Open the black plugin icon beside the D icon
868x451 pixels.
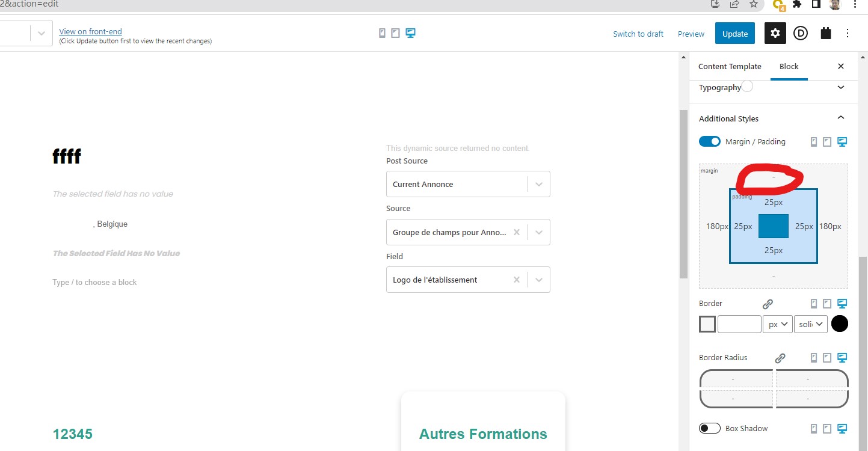tap(826, 33)
